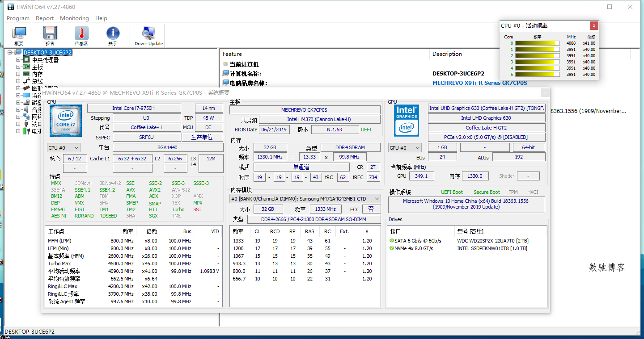Click Core 5 frequency bar
The width and height of the screenshot is (644, 339).
point(537,75)
